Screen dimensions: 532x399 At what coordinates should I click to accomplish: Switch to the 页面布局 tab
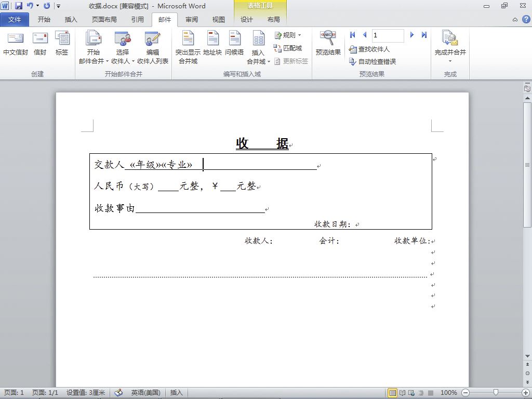tap(104, 20)
